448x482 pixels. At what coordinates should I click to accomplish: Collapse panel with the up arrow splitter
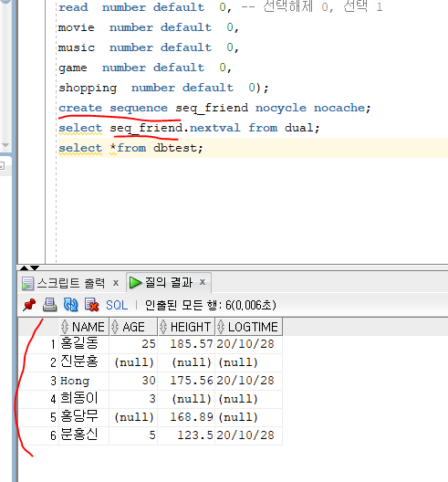pyautogui.click(x=24, y=268)
